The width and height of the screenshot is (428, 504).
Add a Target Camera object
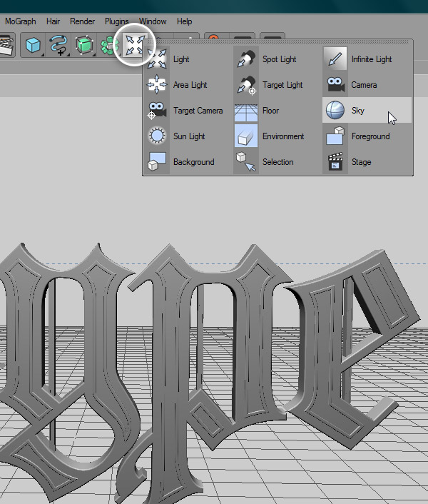pyautogui.click(x=188, y=110)
